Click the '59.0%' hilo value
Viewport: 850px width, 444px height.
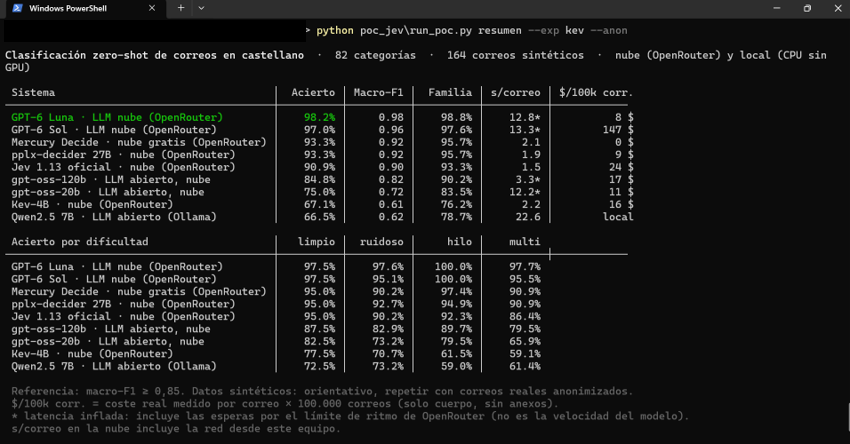click(456, 366)
